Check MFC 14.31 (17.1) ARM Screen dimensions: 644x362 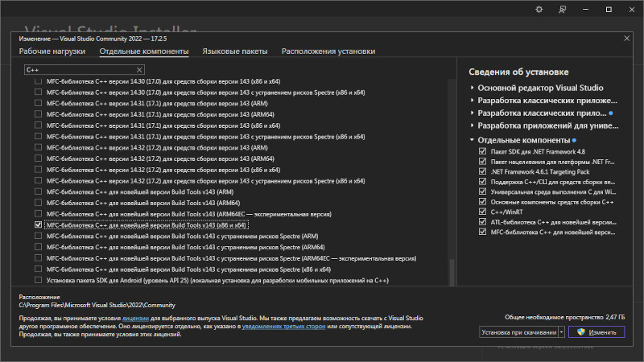38,104
